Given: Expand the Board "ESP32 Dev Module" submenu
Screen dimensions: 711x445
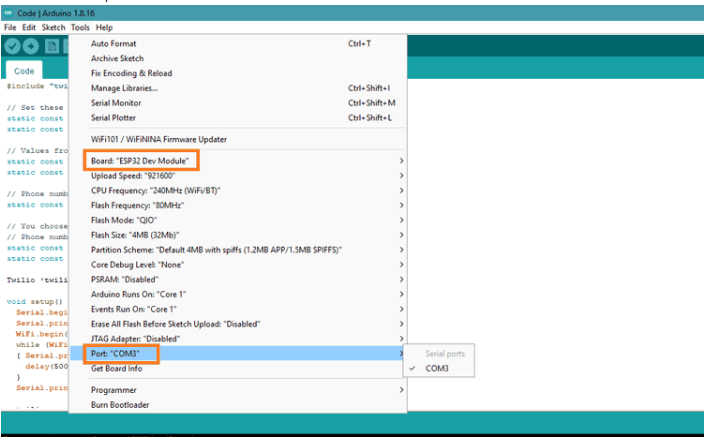Looking at the screenshot, I should coord(141,160).
